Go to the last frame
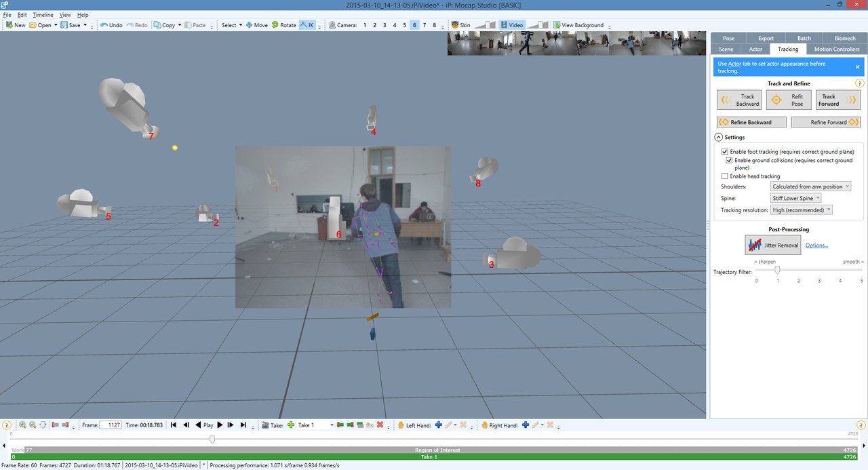 (x=243, y=425)
